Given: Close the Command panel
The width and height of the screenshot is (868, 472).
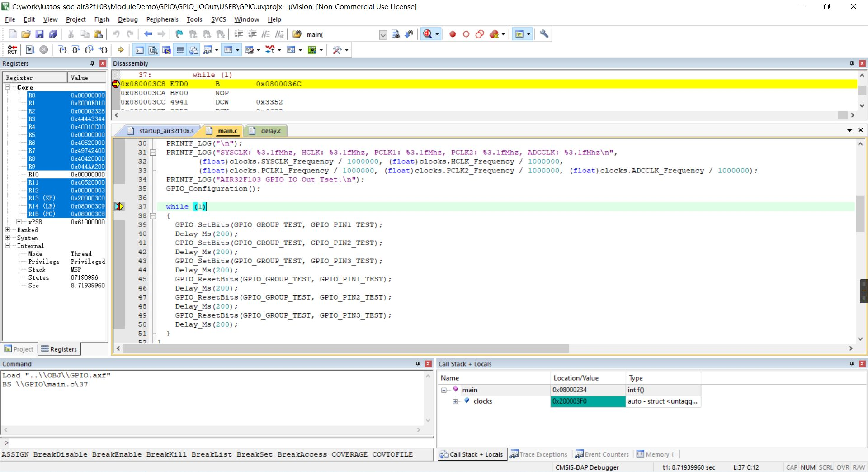Looking at the screenshot, I should point(428,364).
